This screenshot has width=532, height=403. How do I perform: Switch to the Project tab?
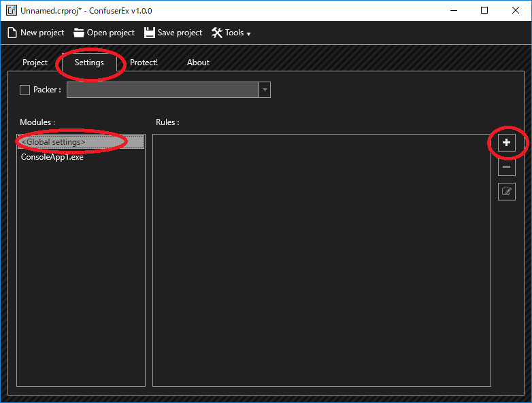click(x=35, y=63)
